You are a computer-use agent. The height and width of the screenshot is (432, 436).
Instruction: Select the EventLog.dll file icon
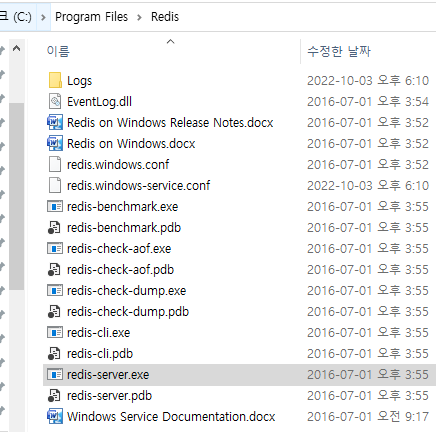tap(55, 101)
